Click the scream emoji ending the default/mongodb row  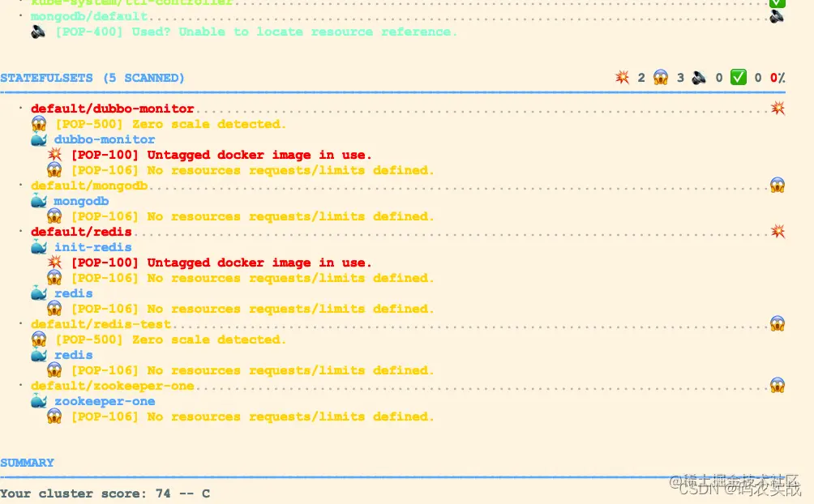778,186
